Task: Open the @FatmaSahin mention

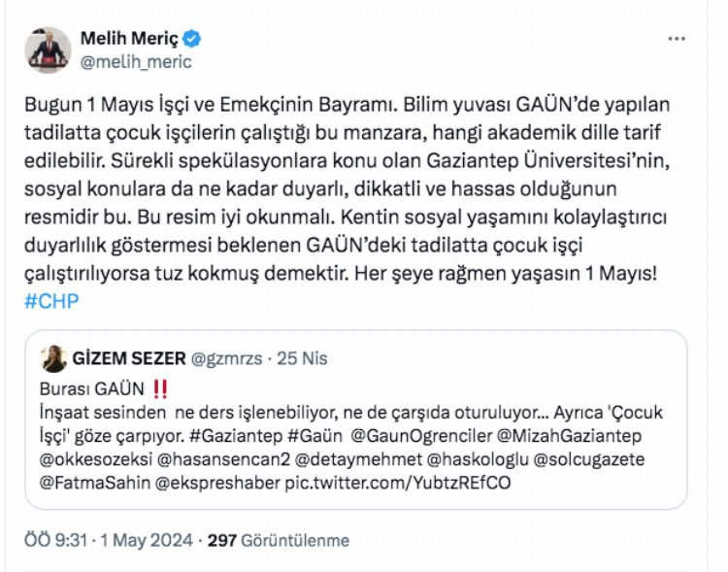Action: [95, 483]
